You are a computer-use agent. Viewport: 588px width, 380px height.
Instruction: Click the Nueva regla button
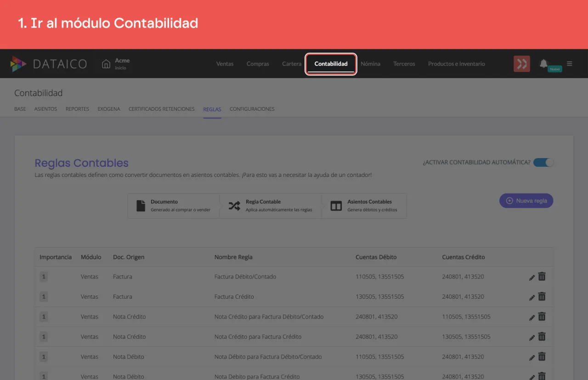coord(526,201)
